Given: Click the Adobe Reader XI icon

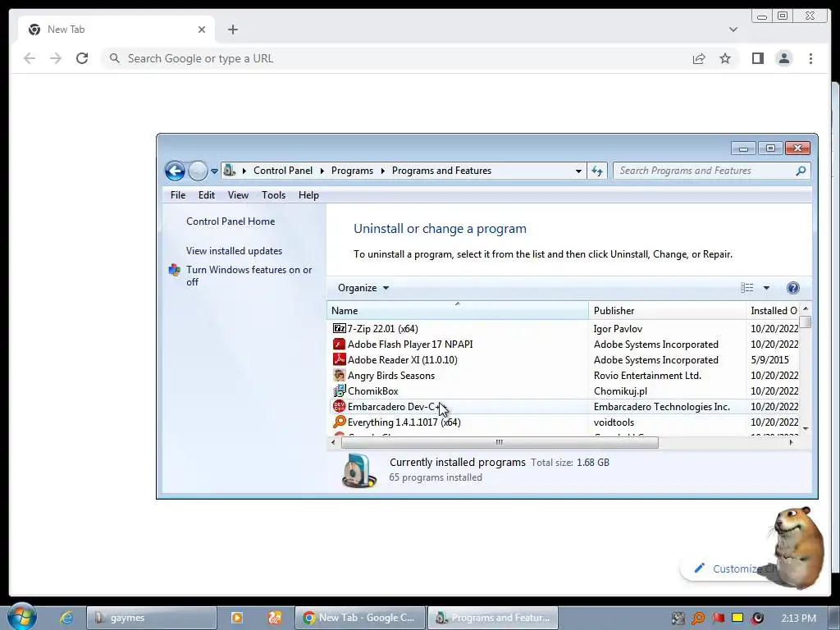Looking at the screenshot, I should [x=339, y=359].
